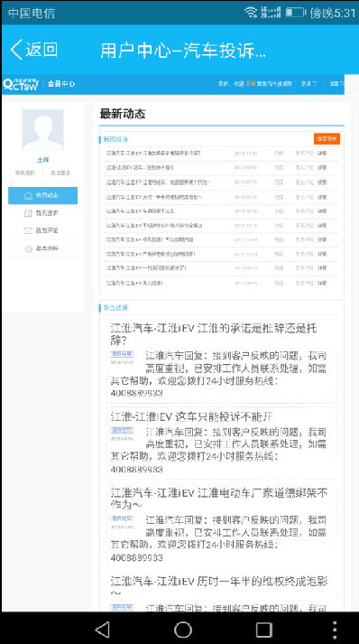Open headline 这车只能投诉不能开

[x=191, y=417]
